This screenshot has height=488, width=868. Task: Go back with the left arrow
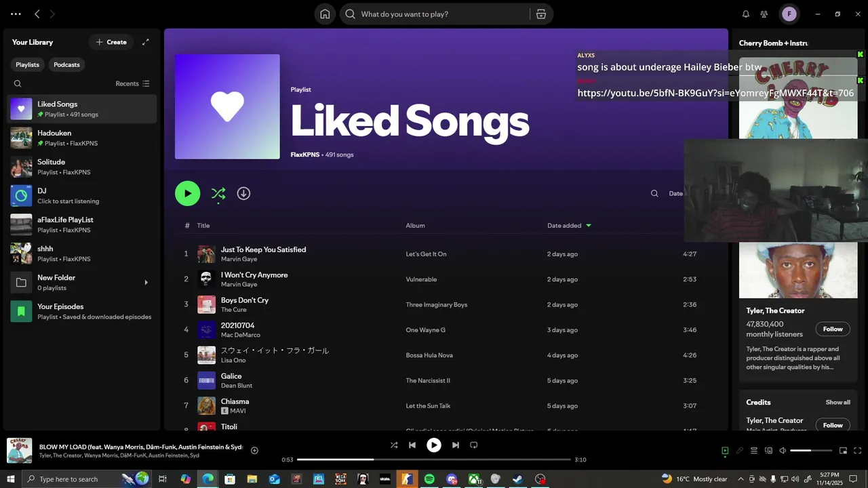coord(37,14)
